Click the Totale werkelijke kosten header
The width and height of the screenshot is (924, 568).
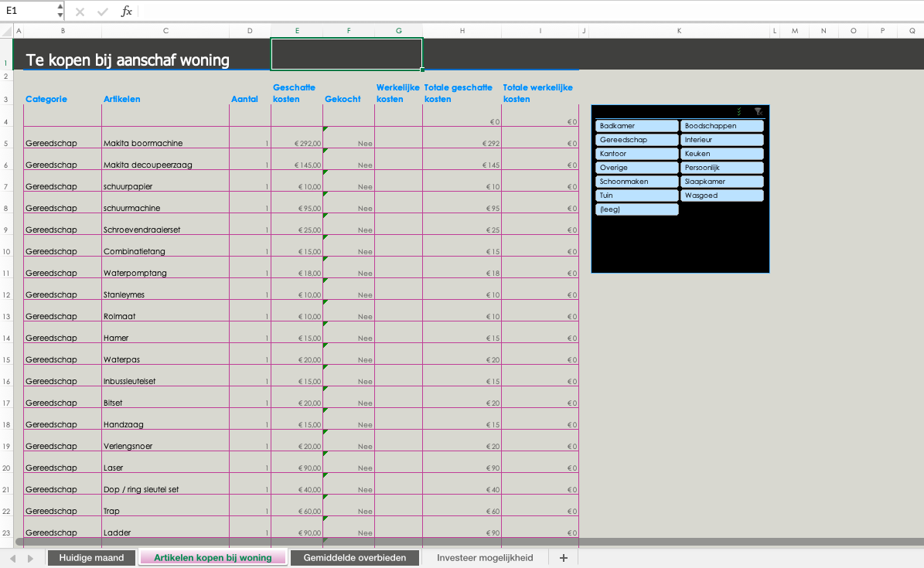click(540, 93)
